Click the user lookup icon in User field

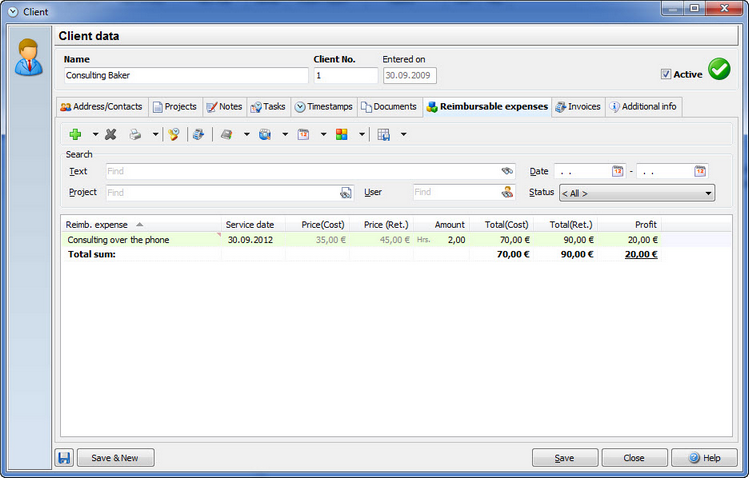pos(507,192)
